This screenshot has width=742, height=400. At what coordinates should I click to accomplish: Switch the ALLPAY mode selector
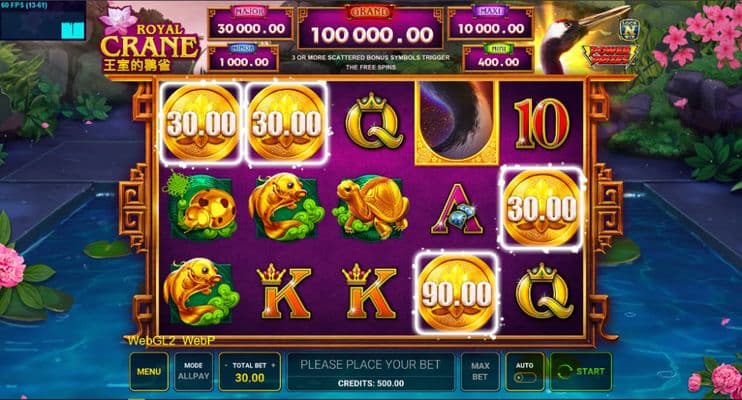(194, 372)
